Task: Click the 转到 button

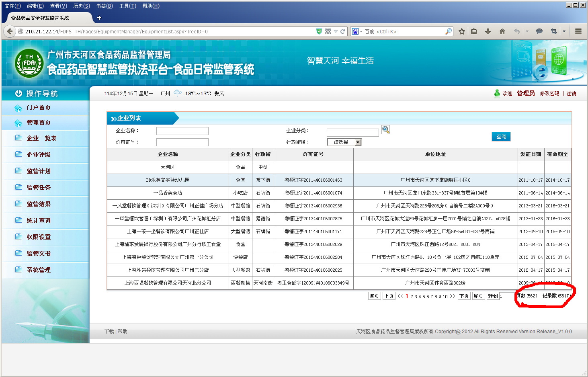Action: point(493,296)
